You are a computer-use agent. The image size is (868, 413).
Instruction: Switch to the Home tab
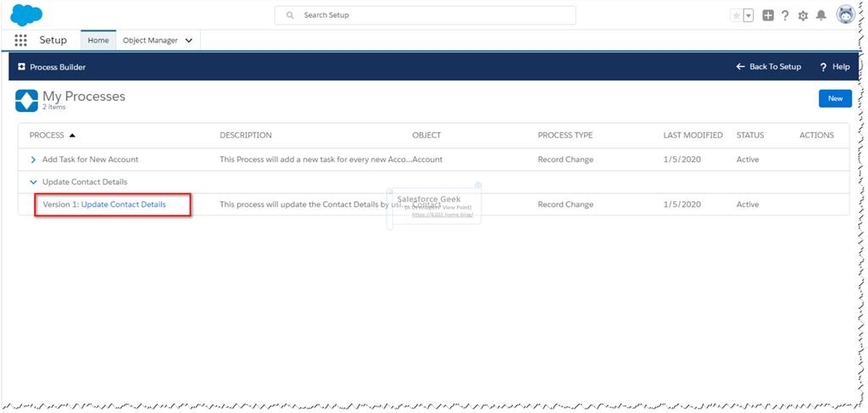click(x=98, y=41)
